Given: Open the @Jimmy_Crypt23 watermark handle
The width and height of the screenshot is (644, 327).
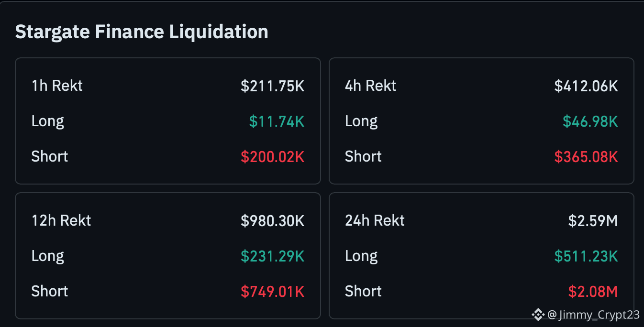Looking at the screenshot, I should pyautogui.click(x=593, y=315).
